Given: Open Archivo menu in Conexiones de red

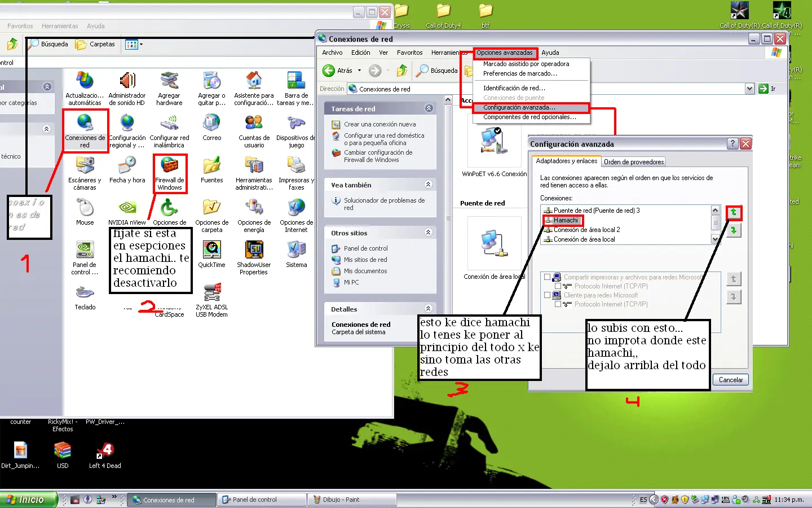Looking at the screenshot, I should point(332,52).
